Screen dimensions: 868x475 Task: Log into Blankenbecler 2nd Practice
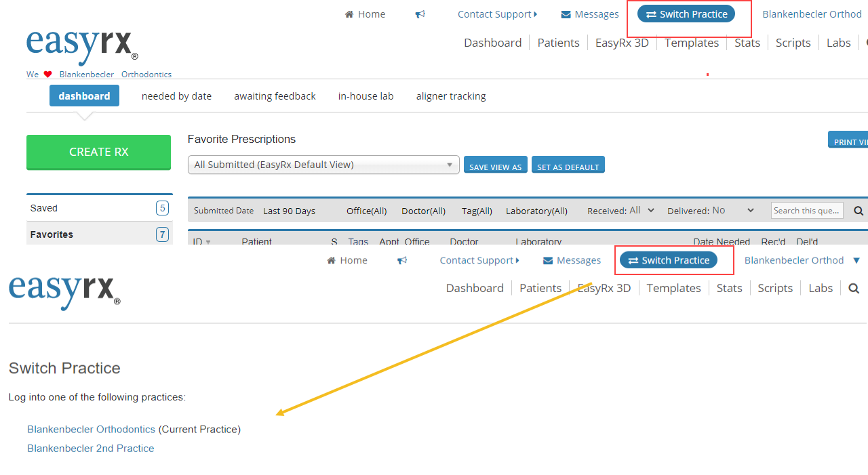coord(91,449)
